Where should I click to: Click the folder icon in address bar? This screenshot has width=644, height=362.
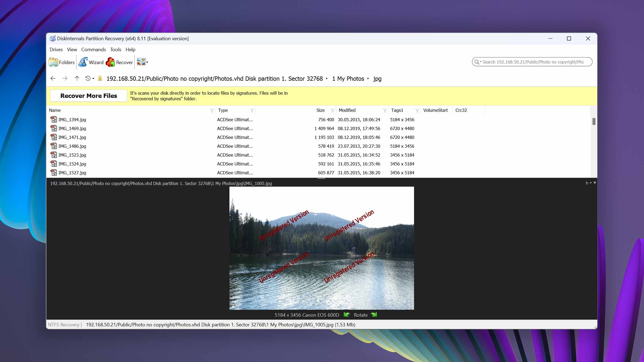[100, 78]
